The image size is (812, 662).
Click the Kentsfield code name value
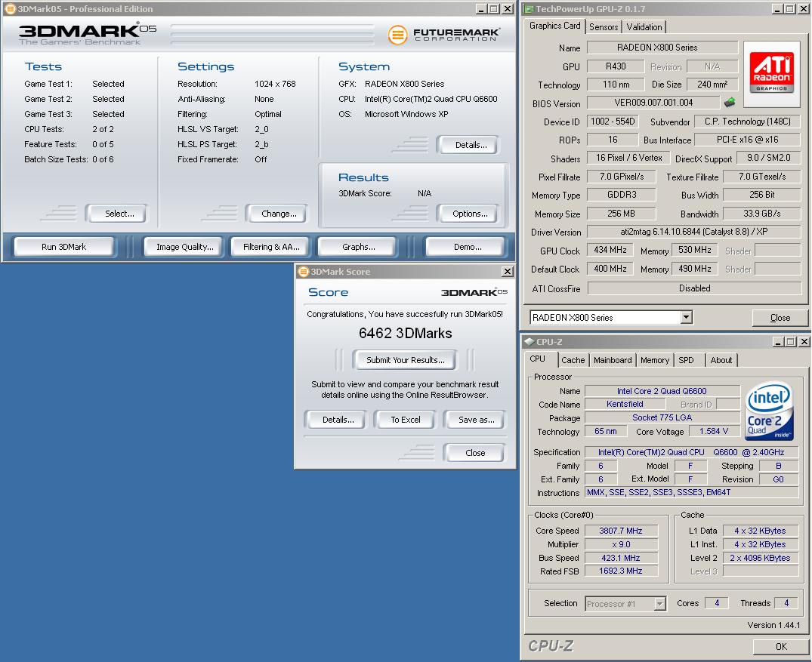point(625,404)
